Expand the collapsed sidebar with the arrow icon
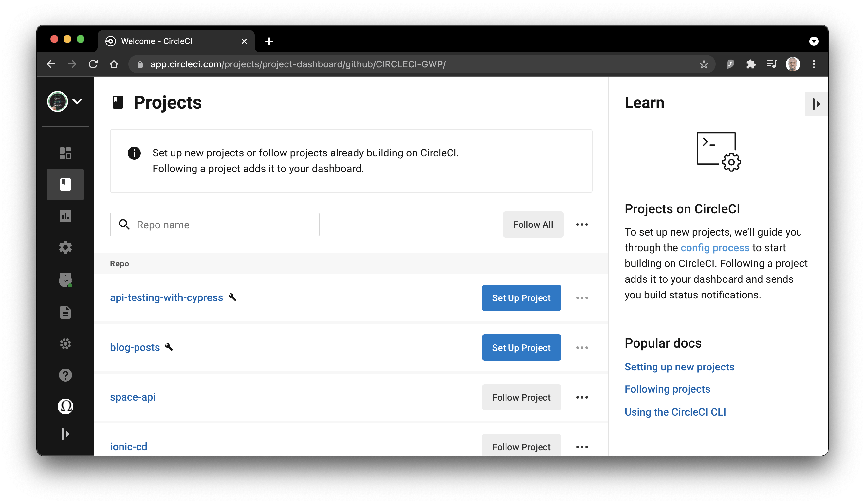The width and height of the screenshot is (865, 504). pyautogui.click(x=65, y=434)
